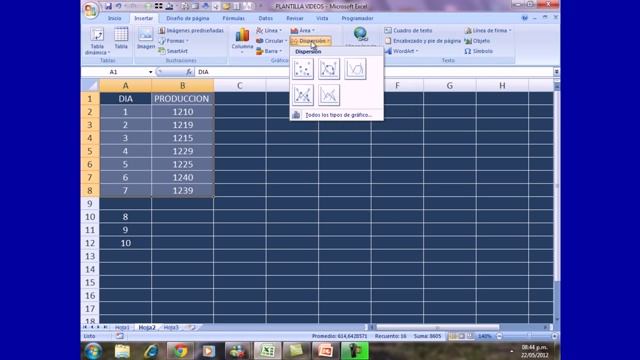Select cell with value 1240

tap(182, 177)
